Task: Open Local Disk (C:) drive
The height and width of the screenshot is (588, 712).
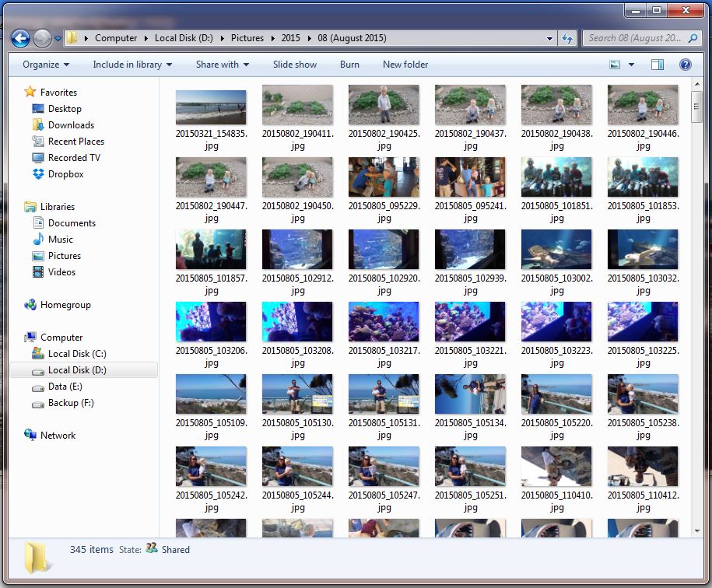Action: [x=77, y=353]
